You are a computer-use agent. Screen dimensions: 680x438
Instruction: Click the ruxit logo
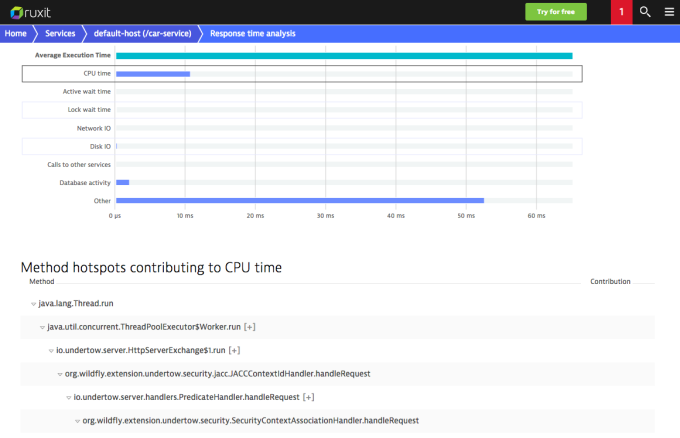(x=30, y=13)
